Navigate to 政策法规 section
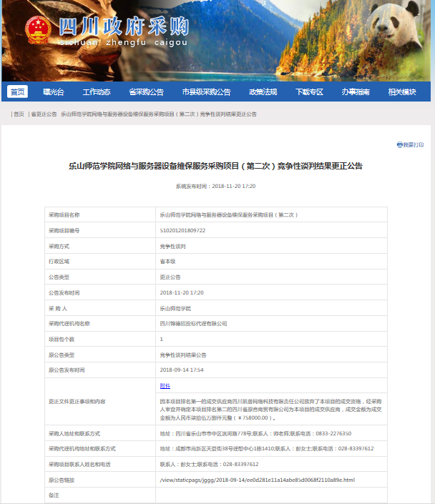Image resolution: width=435 pixels, height=504 pixels. click(x=263, y=92)
